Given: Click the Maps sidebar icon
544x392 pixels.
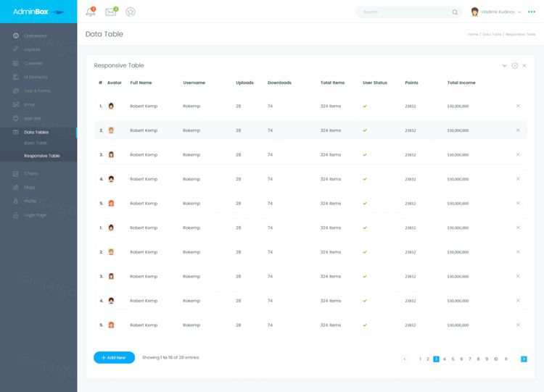Looking at the screenshot, I should point(16,187).
